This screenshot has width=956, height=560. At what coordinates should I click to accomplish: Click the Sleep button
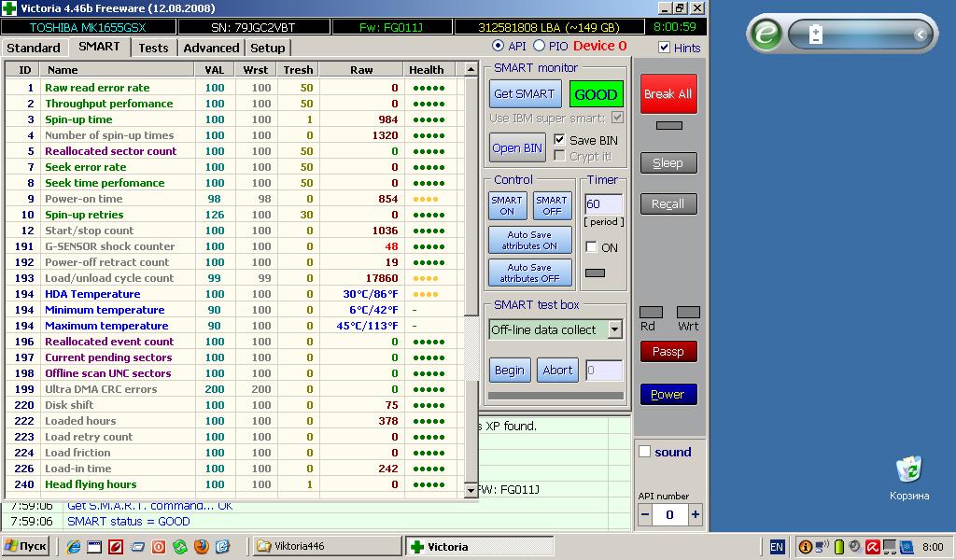click(x=668, y=162)
